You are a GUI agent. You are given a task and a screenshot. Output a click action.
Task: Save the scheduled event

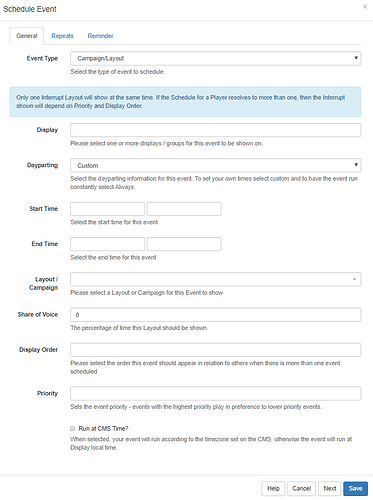(355, 489)
